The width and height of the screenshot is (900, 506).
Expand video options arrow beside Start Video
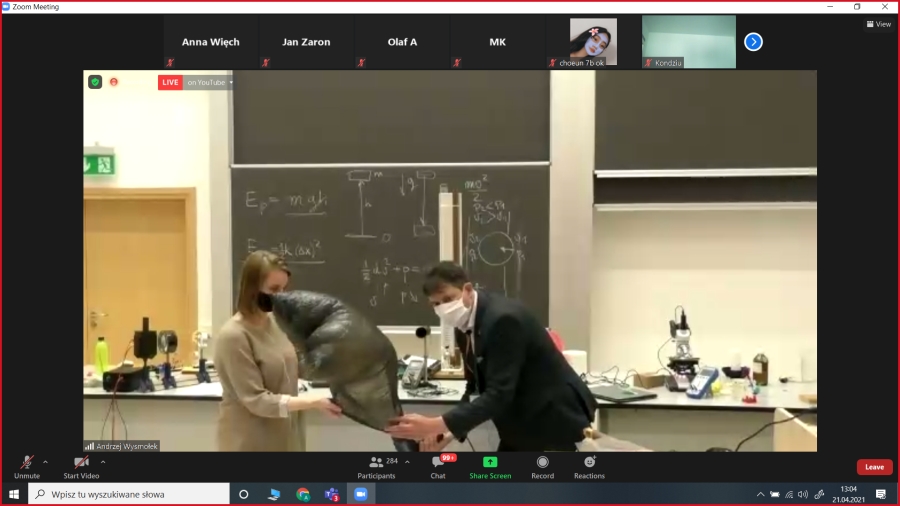point(103,462)
